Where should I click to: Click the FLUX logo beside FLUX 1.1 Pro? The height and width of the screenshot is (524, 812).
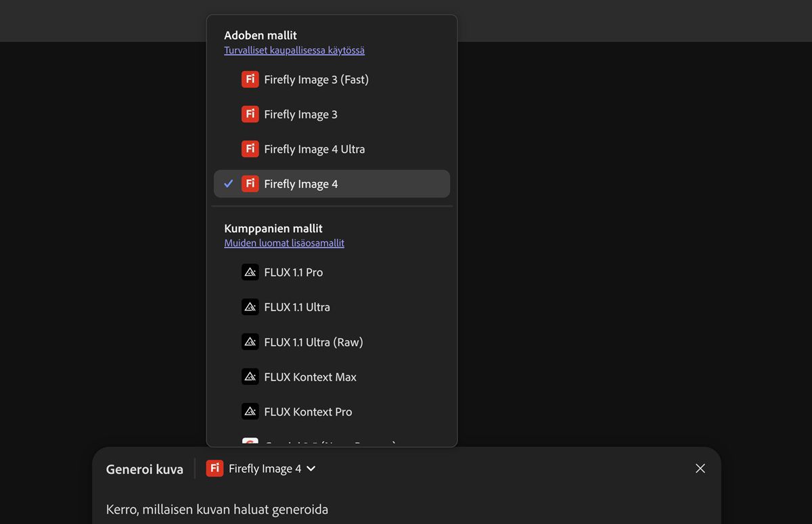[x=250, y=272]
